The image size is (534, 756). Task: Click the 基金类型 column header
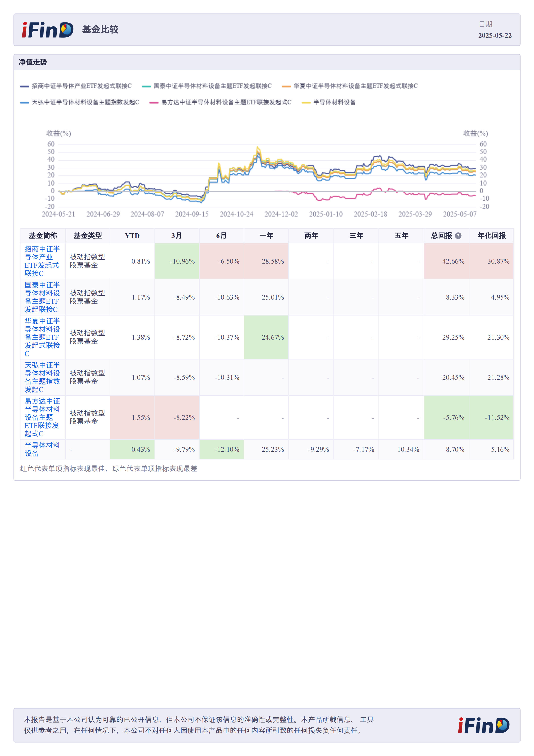(x=88, y=236)
